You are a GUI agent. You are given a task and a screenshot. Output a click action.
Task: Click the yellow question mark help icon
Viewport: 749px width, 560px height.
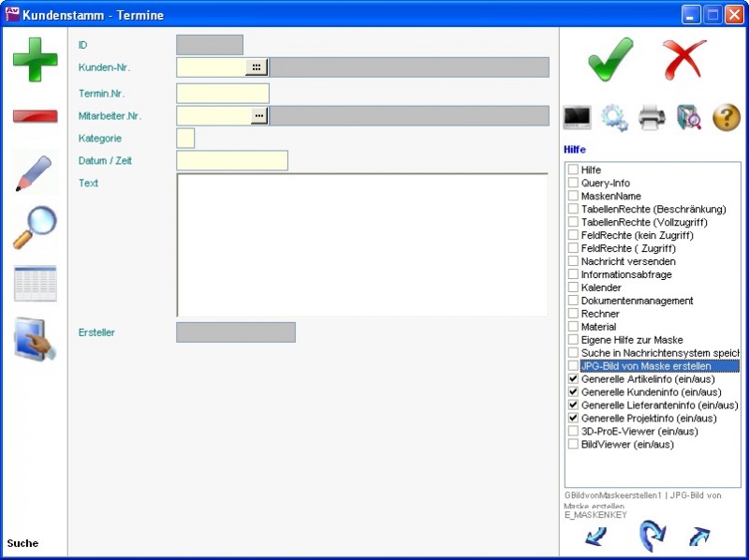point(727,117)
